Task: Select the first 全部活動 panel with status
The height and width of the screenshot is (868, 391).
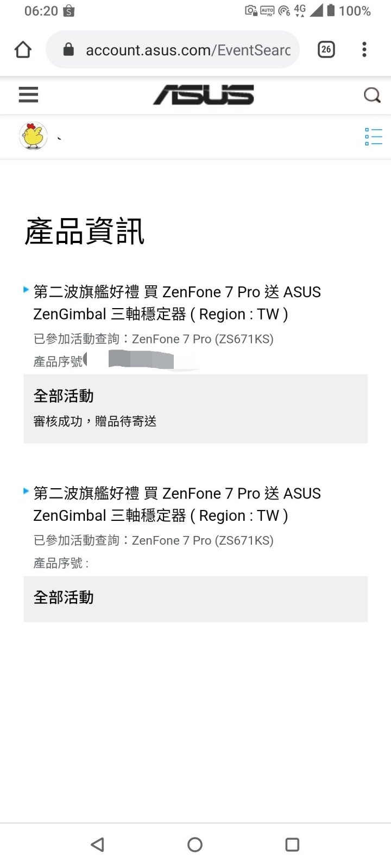Action: [195, 409]
